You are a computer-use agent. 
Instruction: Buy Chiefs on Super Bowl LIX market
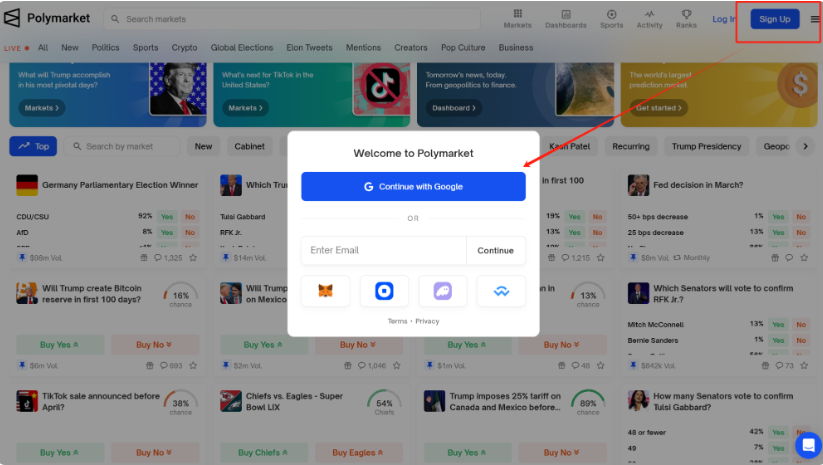[263, 452]
